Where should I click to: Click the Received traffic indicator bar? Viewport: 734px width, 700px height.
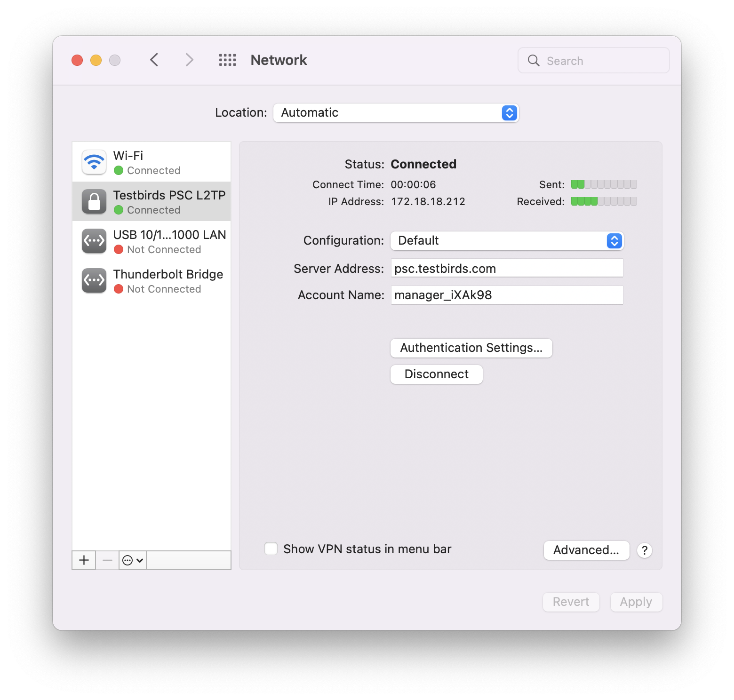click(x=604, y=201)
